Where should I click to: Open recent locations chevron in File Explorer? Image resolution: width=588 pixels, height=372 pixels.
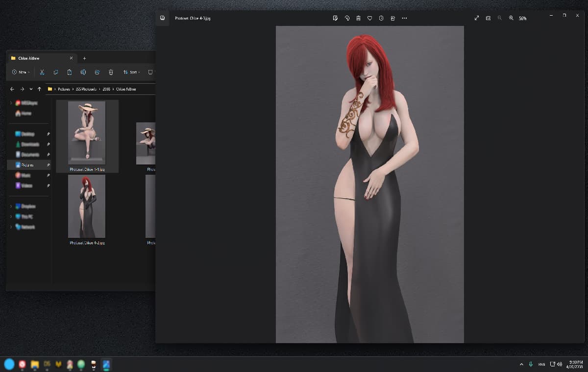pyautogui.click(x=31, y=89)
